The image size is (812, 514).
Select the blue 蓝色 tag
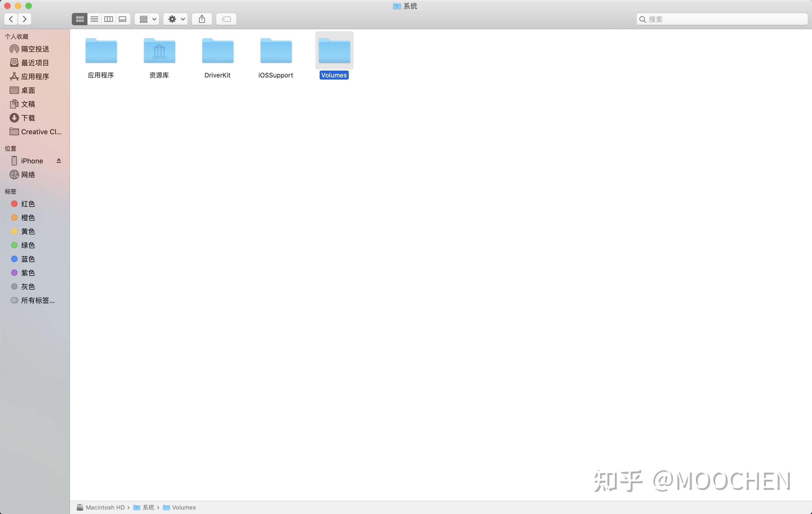[x=28, y=259]
